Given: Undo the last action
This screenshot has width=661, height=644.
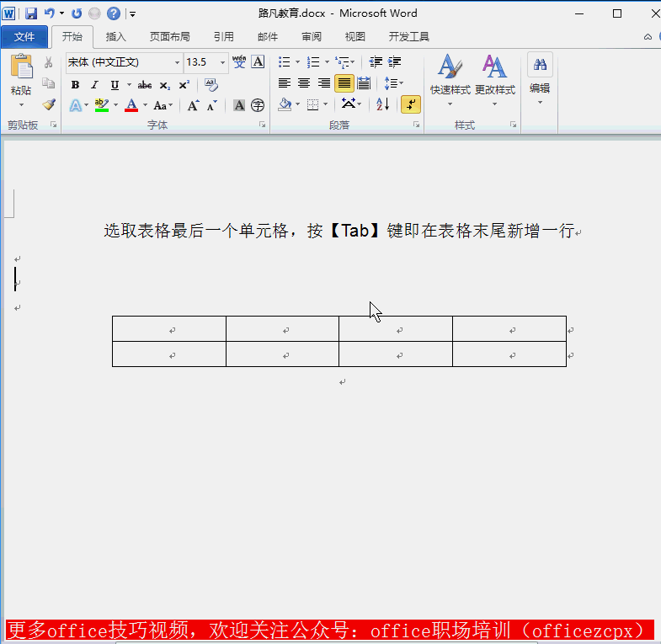Looking at the screenshot, I should (50, 13).
